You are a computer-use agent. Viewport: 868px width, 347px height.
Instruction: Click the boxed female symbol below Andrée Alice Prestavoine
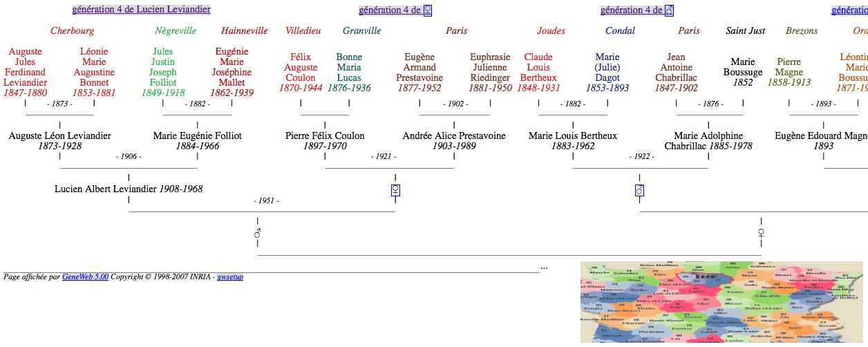click(x=395, y=189)
